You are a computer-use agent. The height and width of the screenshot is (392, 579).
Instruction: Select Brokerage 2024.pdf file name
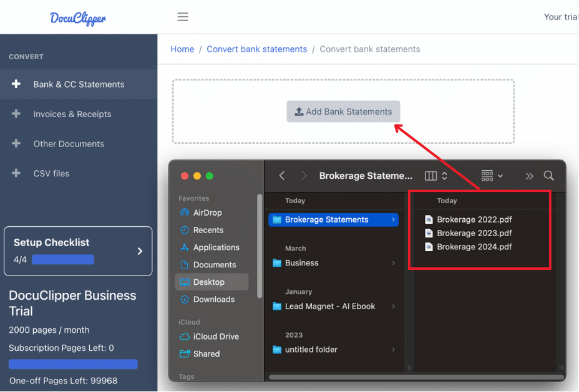pyautogui.click(x=474, y=247)
